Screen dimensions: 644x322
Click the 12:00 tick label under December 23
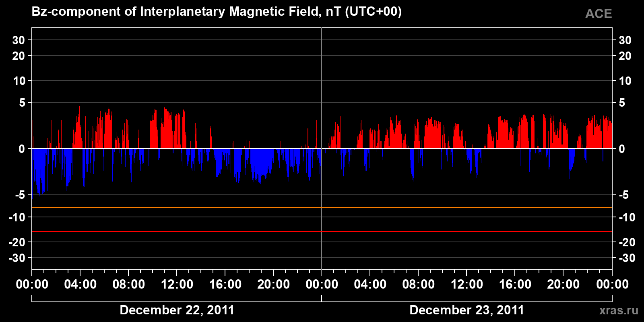coord(467,284)
